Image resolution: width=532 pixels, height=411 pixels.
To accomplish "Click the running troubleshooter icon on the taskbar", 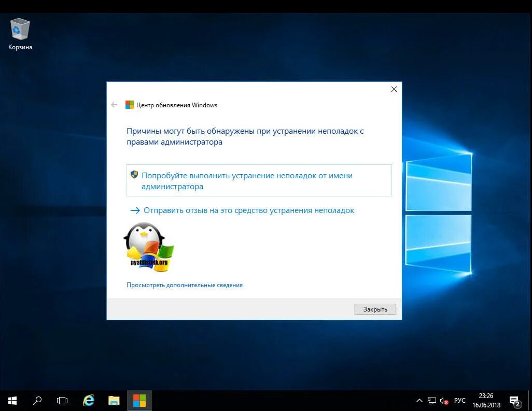I will coord(139,400).
